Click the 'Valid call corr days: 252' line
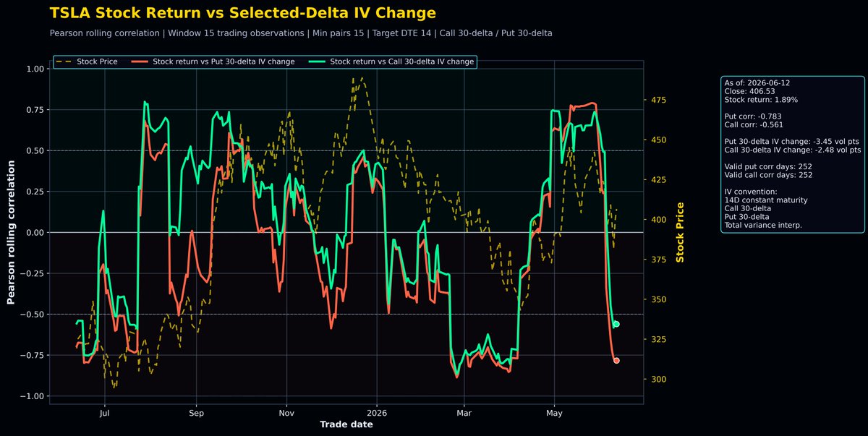868x436 pixels. [x=769, y=174]
